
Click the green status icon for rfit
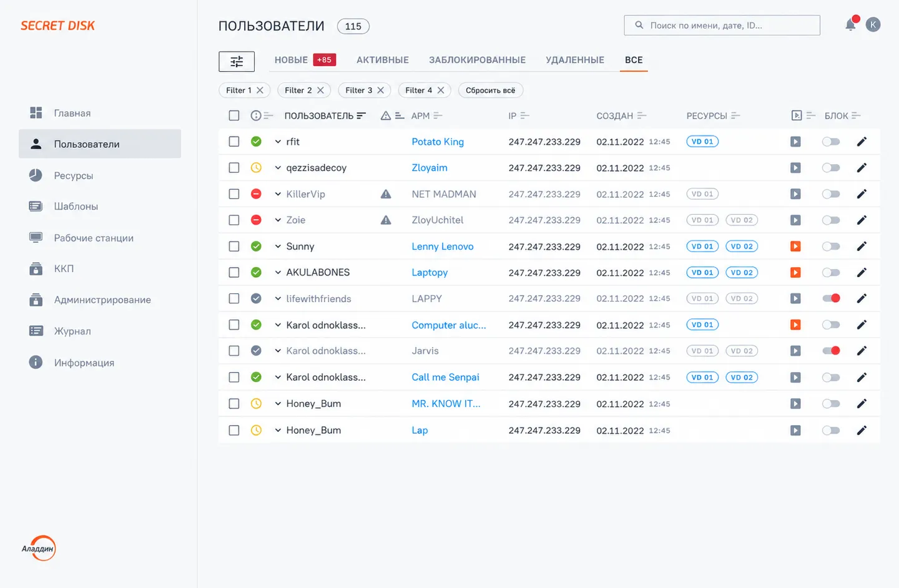[x=256, y=142]
